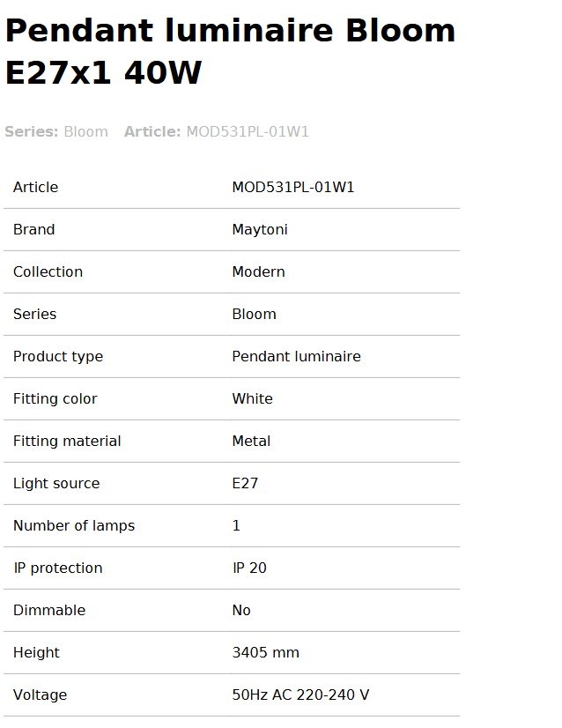Click the Fitting color row label

coord(55,399)
